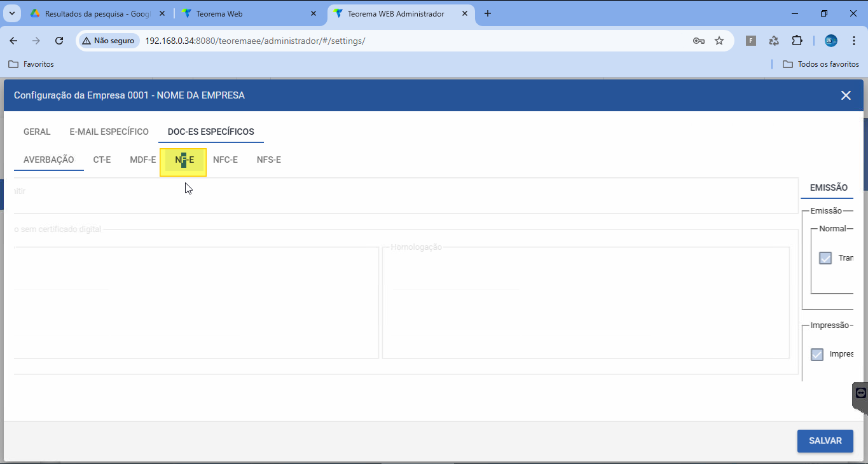Open the Chrome three-dot menu
Screen dimensions: 868x464
pyautogui.click(x=854, y=41)
